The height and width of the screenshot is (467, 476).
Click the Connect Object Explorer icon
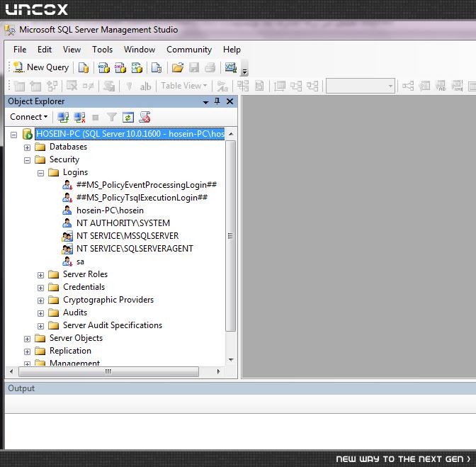tap(63, 117)
